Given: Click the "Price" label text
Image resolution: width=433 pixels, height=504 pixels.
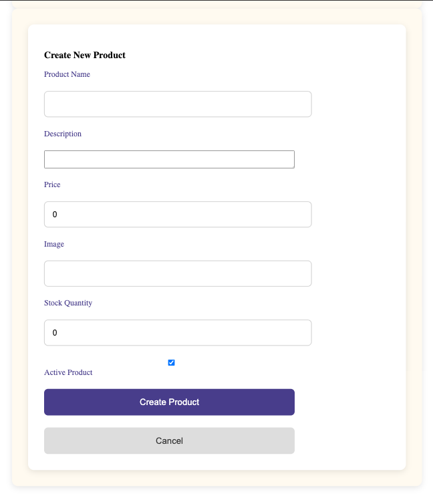Looking at the screenshot, I should pyautogui.click(x=52, y=184).
